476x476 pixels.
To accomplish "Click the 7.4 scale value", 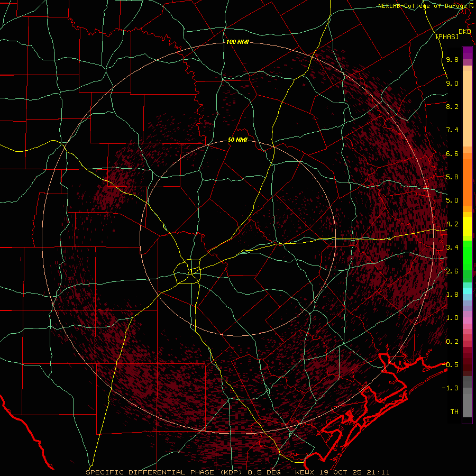I will 452,130.
